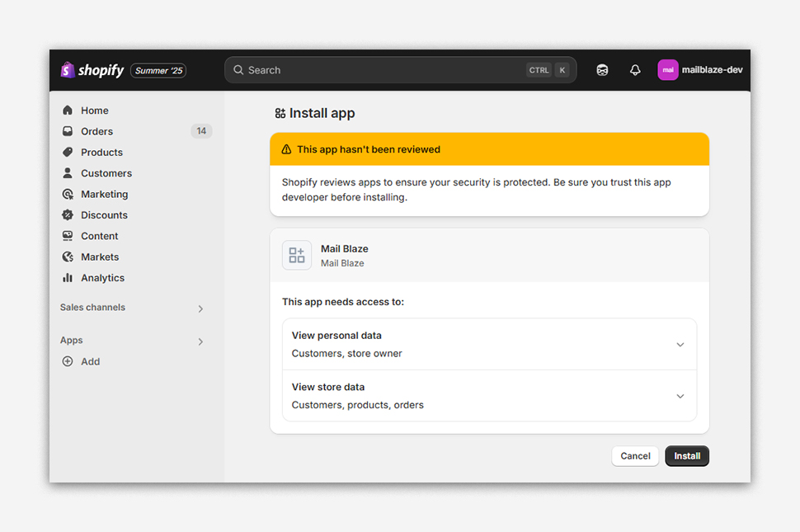
Task: Expand the Apps section chevron
Action: [x=200, y=341]
